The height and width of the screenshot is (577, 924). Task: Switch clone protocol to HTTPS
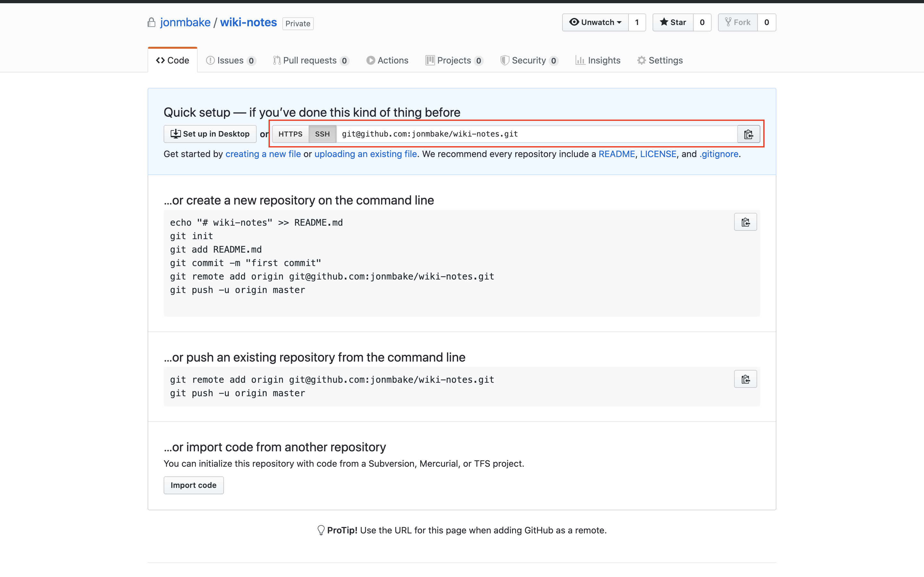(x=290, y=134)
